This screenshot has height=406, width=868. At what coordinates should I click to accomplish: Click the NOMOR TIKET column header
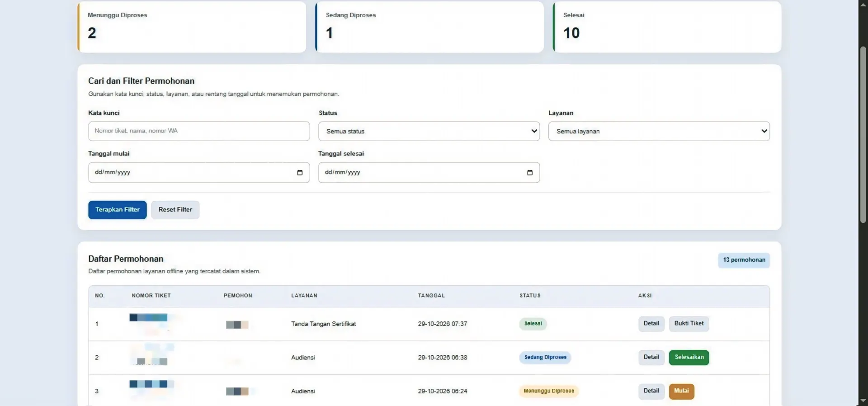tap(151, 296)
